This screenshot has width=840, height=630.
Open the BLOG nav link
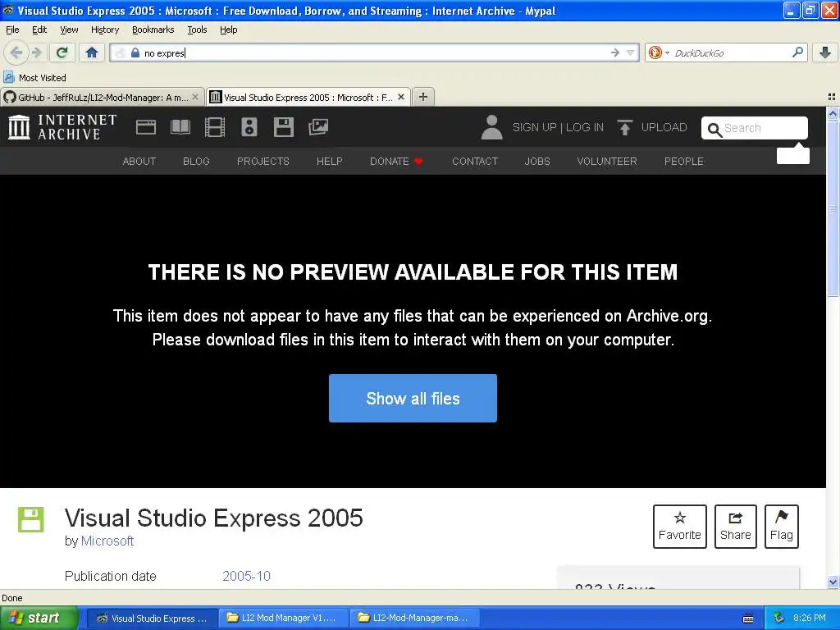(x=196, y=162)
